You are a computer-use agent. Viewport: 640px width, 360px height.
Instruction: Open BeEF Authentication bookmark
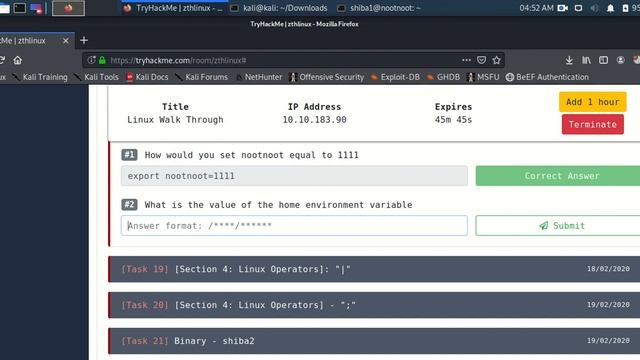(x=547, y=77)
